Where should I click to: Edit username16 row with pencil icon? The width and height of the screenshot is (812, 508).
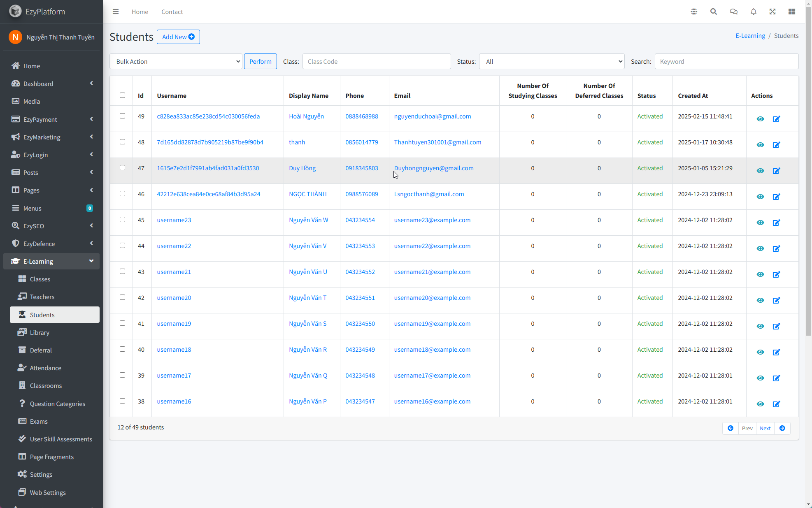(776, 404)
